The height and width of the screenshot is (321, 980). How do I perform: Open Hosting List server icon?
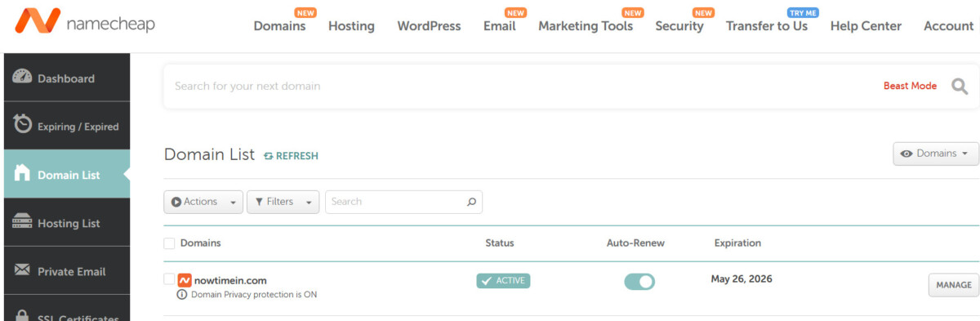pos(23,222)
